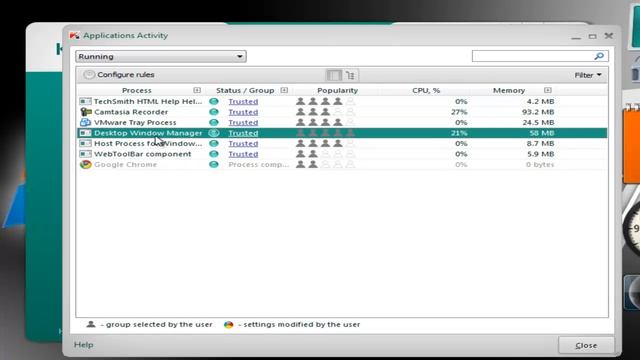The image size is (640, 360).
Task: Open the Filter dropdown
Action: click(588, 75)
